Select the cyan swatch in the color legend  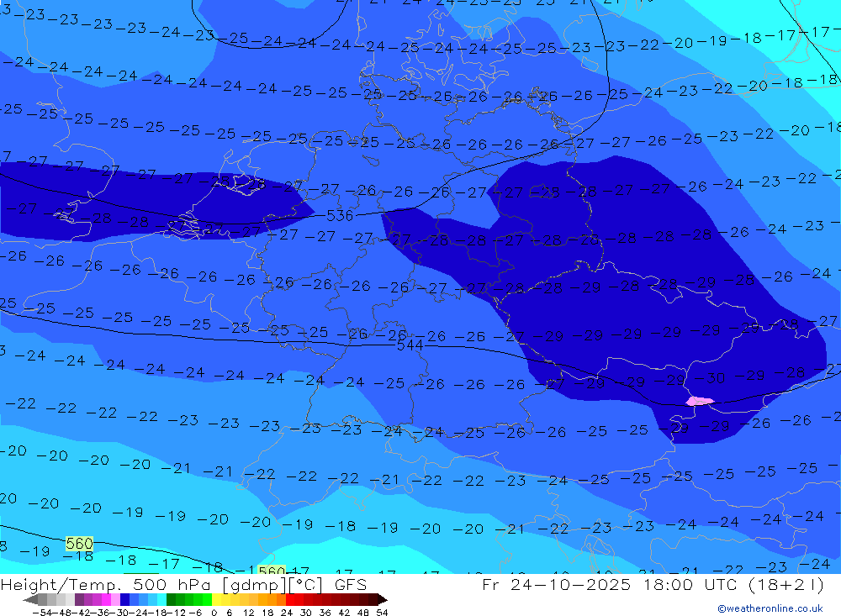point(161,599)
